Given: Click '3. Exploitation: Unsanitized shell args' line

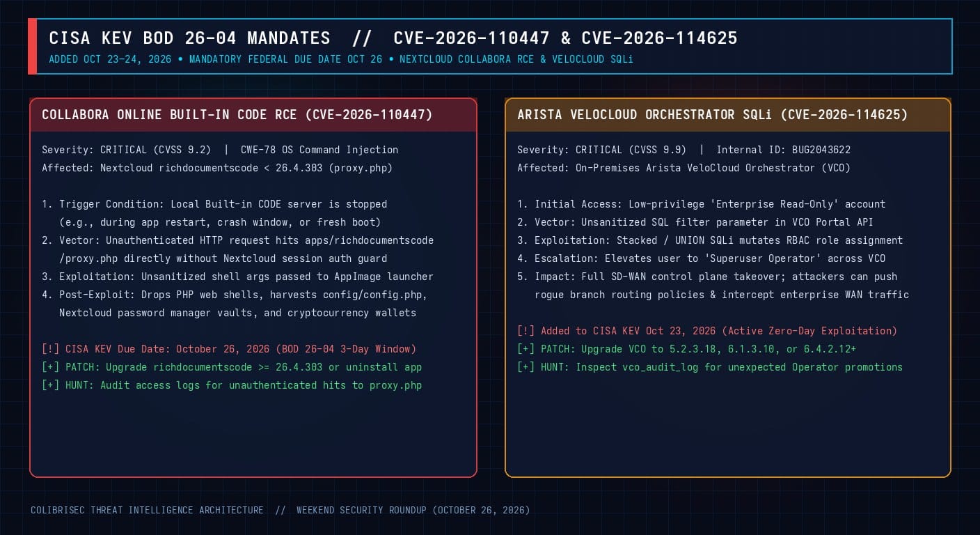Looking at the screenshot, I should [238, 277].
